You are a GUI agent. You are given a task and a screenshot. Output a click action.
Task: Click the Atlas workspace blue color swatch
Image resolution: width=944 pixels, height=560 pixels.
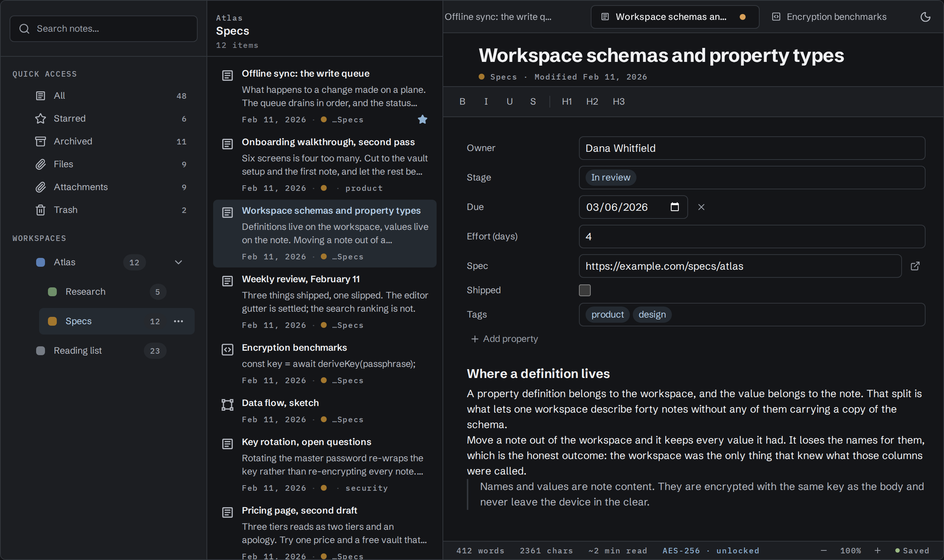tap(41, 262)
